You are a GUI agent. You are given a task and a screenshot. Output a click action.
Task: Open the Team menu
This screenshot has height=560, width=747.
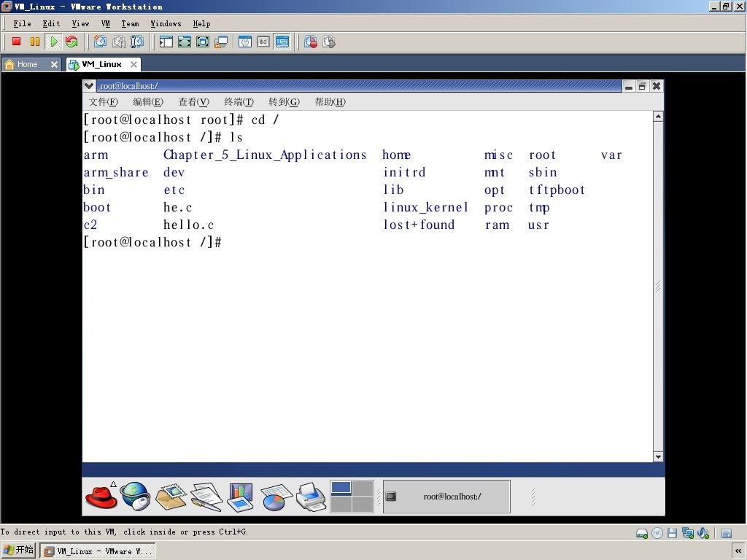point(130,24)
